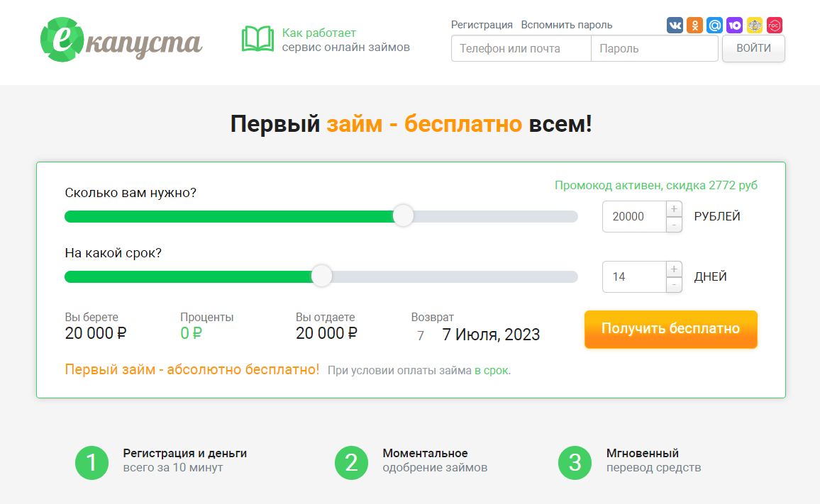Click the 'Получить бесплатно' button
Image resolution: width=820 pixels, height=504 pixels.
671,330
